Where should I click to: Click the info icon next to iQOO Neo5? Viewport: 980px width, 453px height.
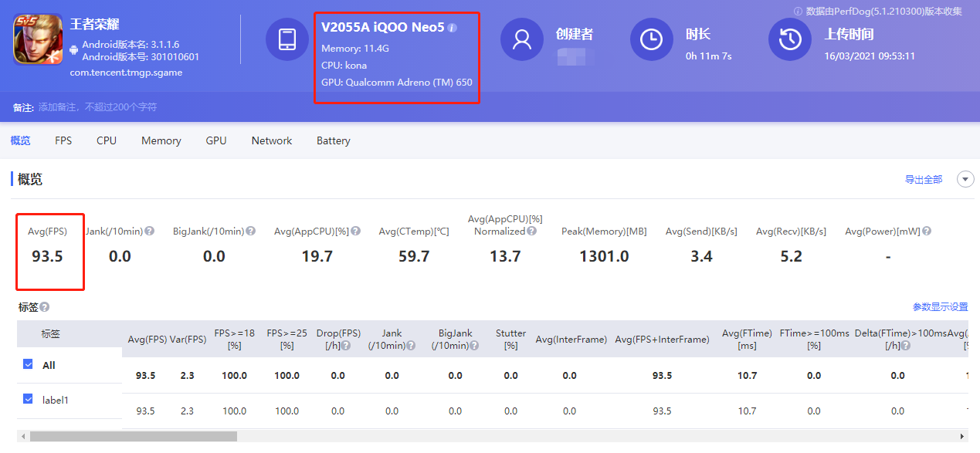pyautogui.click(x=453, y=28)
